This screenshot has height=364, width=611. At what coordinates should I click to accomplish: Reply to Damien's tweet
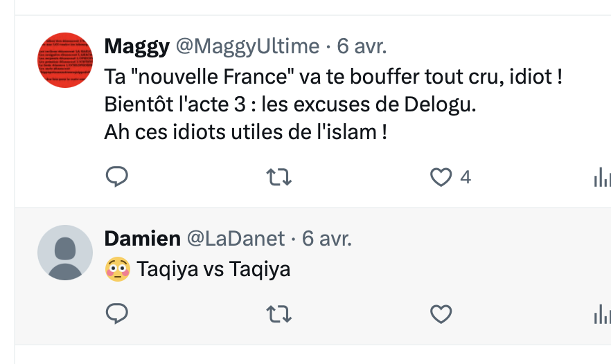click(117, 315)
